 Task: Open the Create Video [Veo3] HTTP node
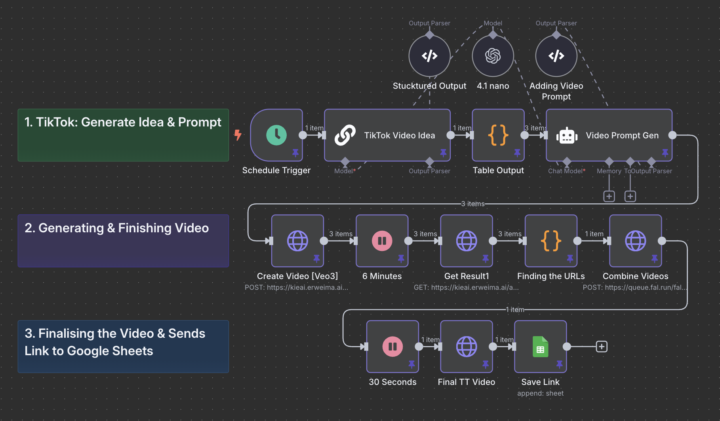click(x=298, y=241)
